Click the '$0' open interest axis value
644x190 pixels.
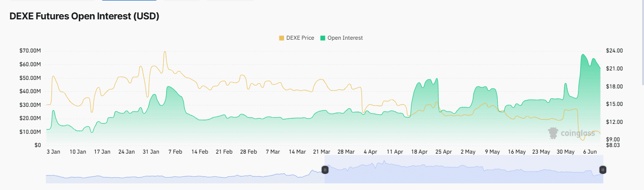[x=38, y=145]
